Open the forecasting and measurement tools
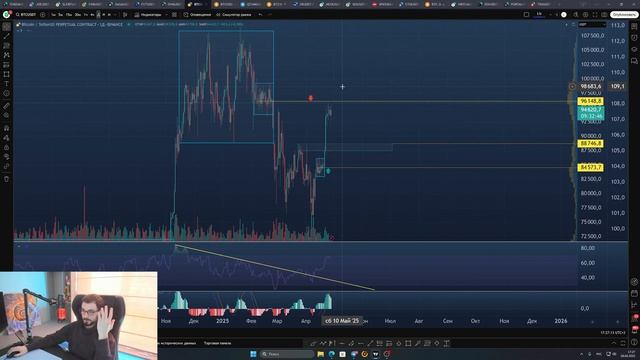 [x=7, y=65]
